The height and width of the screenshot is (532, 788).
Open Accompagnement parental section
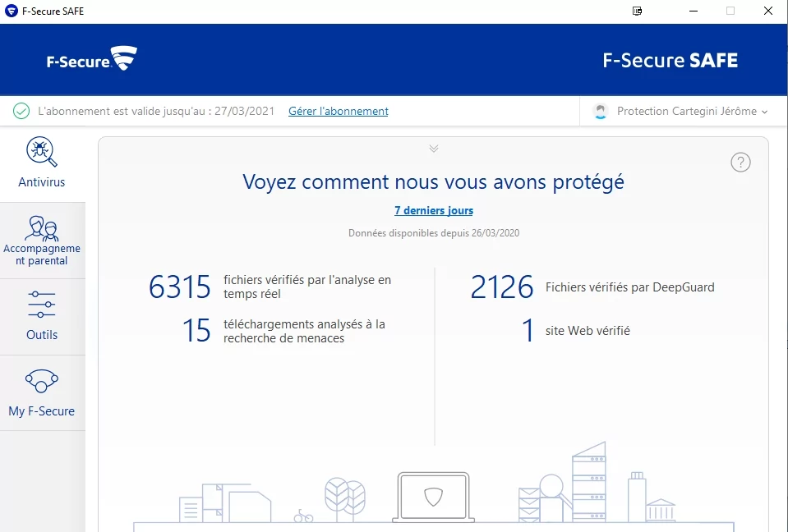[42, 241]
